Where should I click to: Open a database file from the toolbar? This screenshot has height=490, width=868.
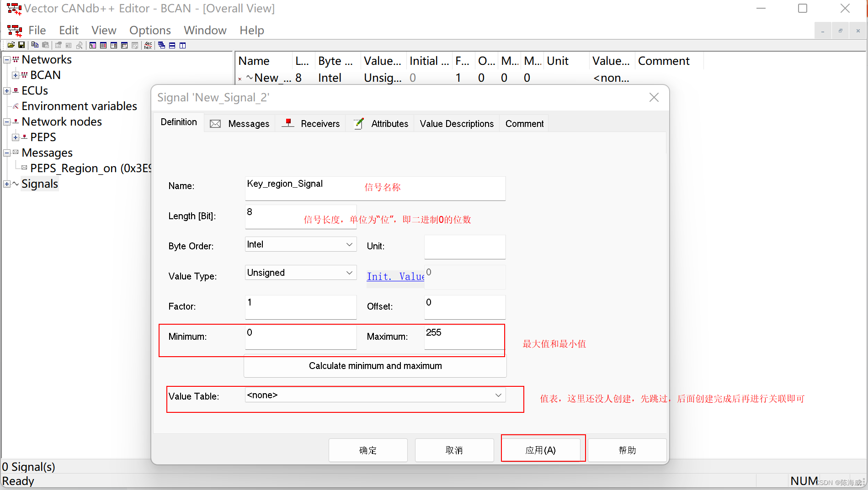click(11, 45)
